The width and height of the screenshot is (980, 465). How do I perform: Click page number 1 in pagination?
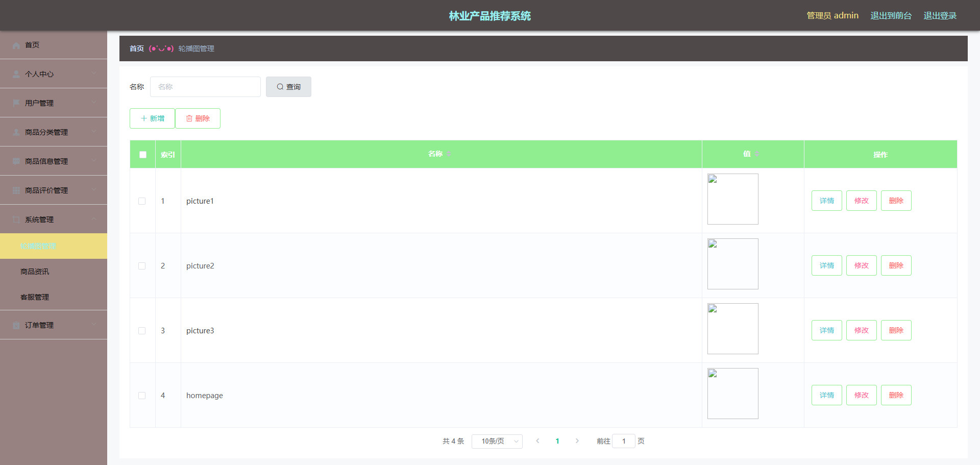coord(557,441)
